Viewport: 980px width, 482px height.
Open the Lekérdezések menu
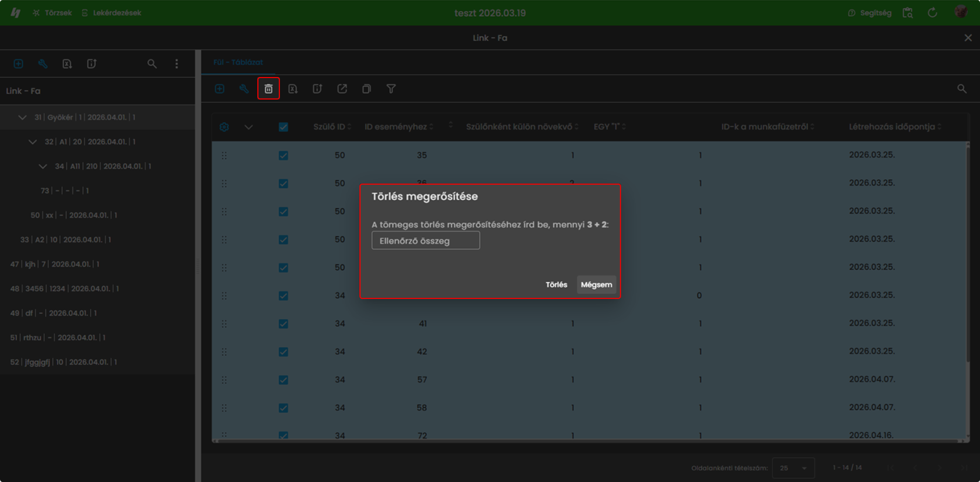point(111,12)
